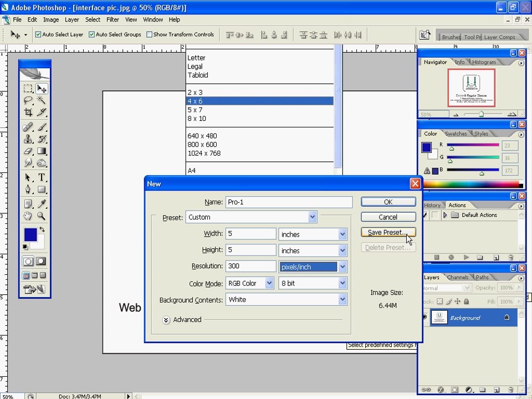Open the Preset dropdown in New dialog
The width and height of the screenshot is (532, 399).
pyautogui.click(x=313, y=217)
